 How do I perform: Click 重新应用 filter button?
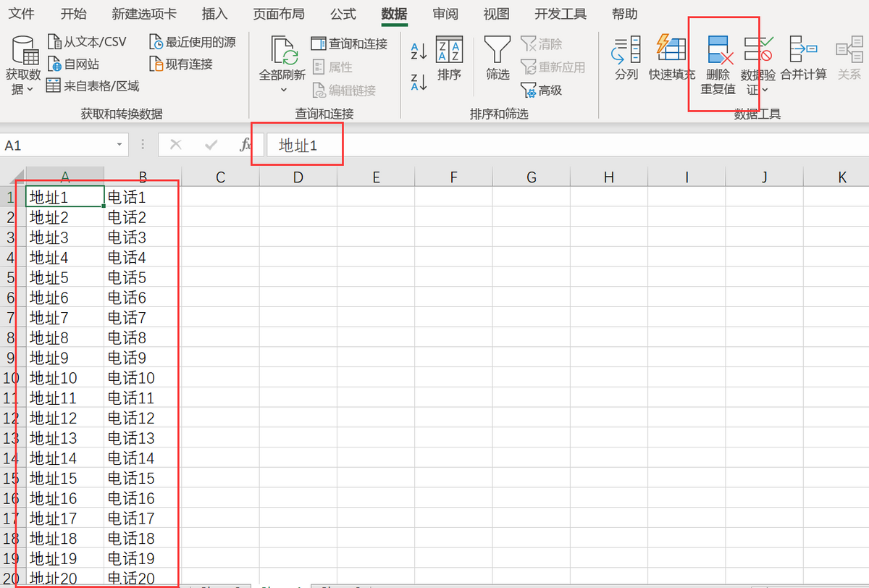(553, 67)
